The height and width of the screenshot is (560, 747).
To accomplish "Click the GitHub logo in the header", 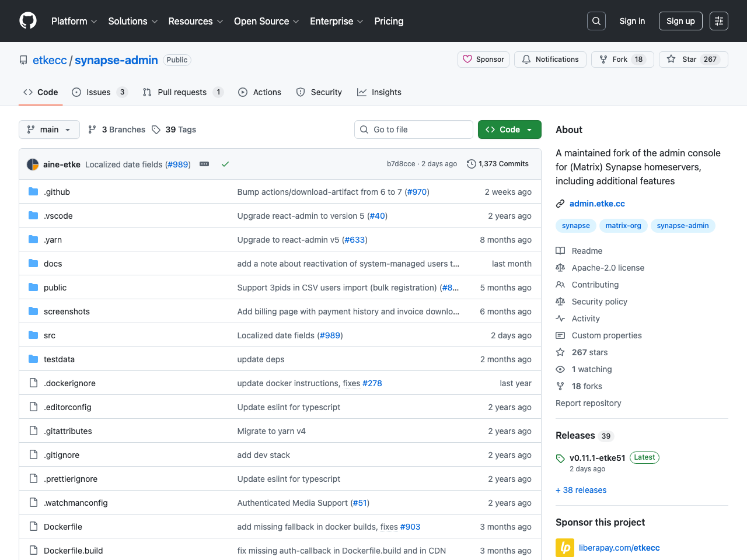I will (x=27, y=20).
